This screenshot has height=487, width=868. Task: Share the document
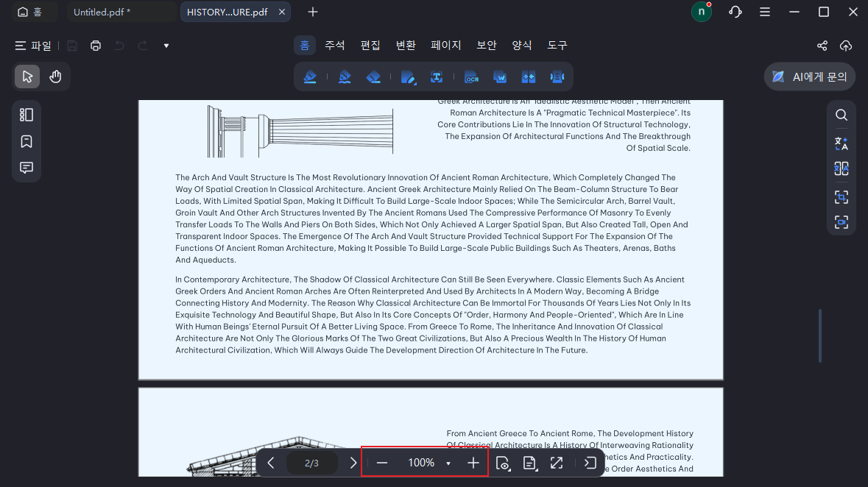pos(822,46)
